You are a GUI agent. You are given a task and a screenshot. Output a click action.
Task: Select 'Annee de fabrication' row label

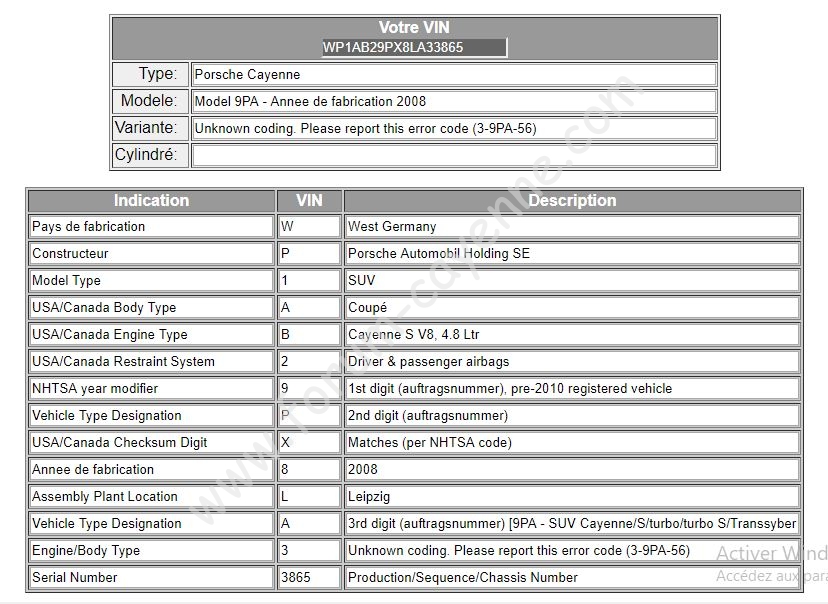(152, 469)
